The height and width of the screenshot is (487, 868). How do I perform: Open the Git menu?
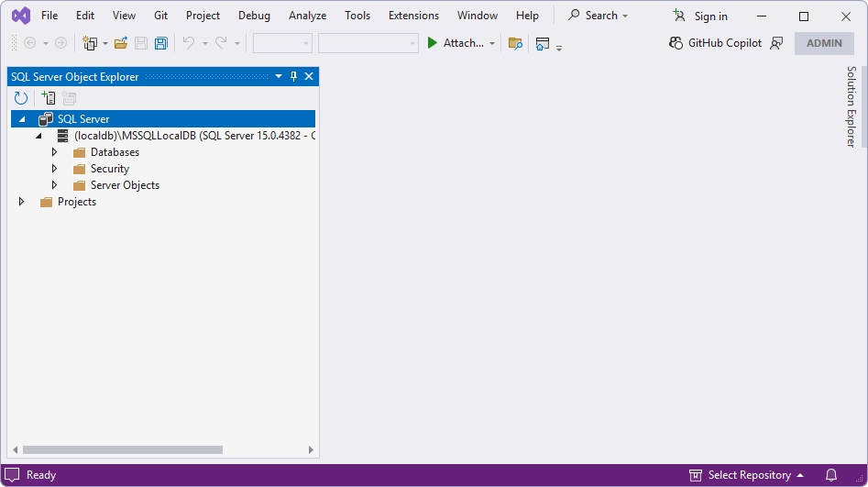click(x=160, y=16)
